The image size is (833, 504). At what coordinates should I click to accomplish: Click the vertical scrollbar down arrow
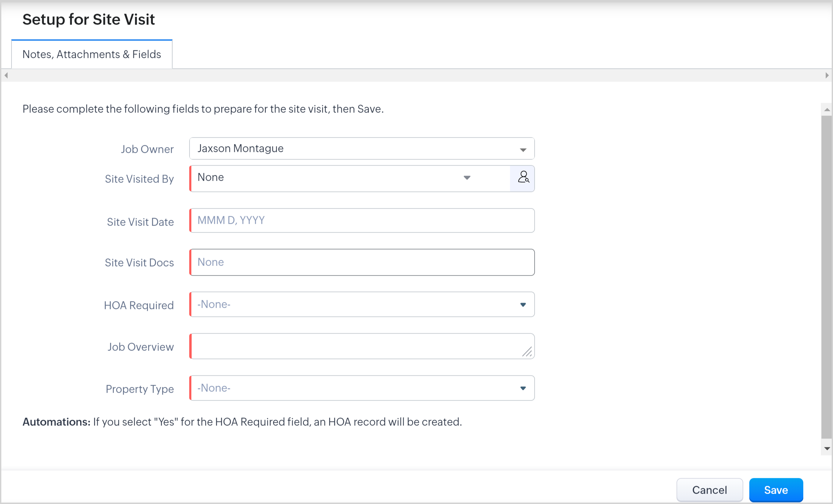coord(827,449)
